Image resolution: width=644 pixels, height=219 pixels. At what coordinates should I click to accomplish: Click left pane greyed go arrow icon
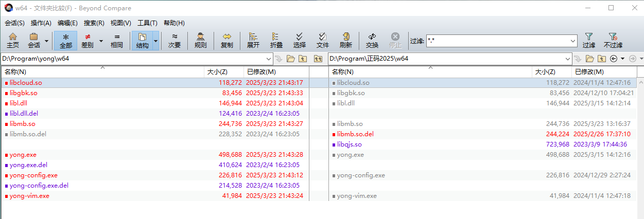279,59
